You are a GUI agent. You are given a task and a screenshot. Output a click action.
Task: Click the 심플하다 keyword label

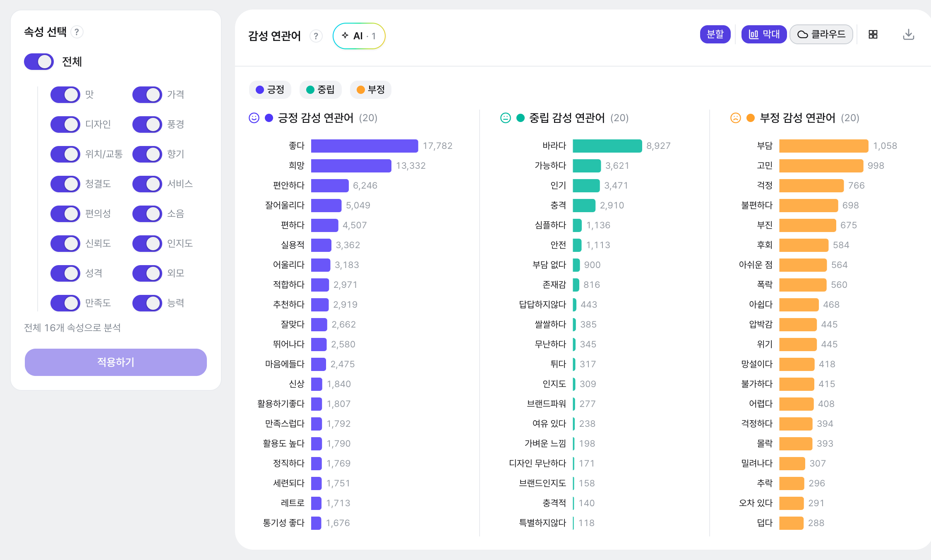tap(550, 225)
